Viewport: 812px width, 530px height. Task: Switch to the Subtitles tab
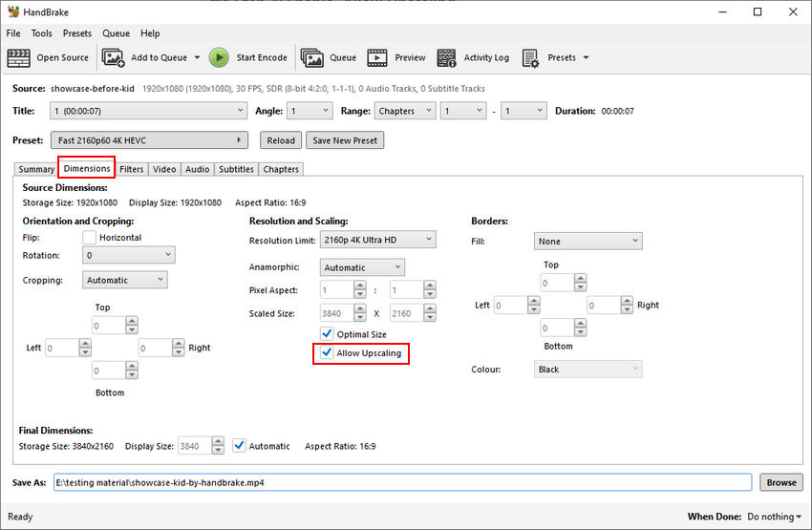tap(236, 169)
